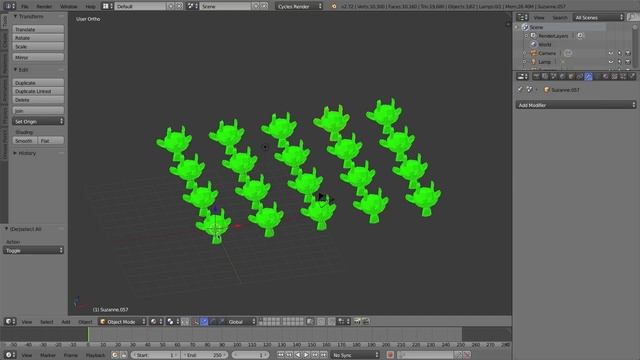Collapse the Transform panel

(x=16, y=16)
